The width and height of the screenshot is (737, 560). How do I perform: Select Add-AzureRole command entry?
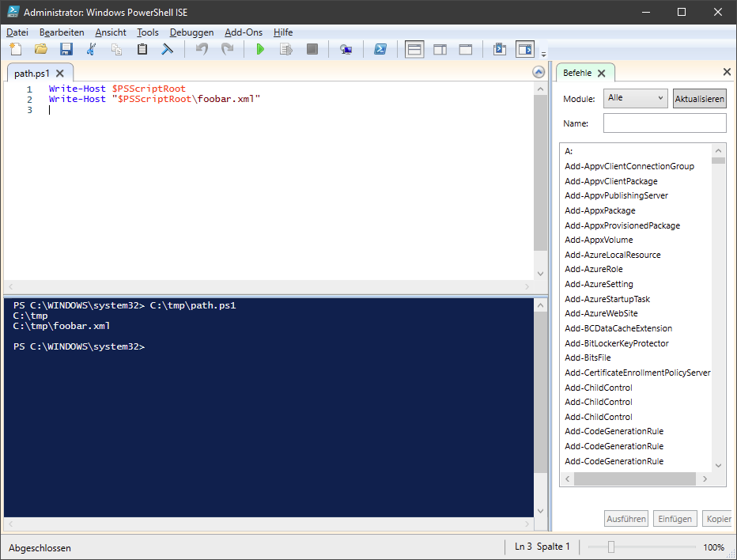tap(594, 269)
